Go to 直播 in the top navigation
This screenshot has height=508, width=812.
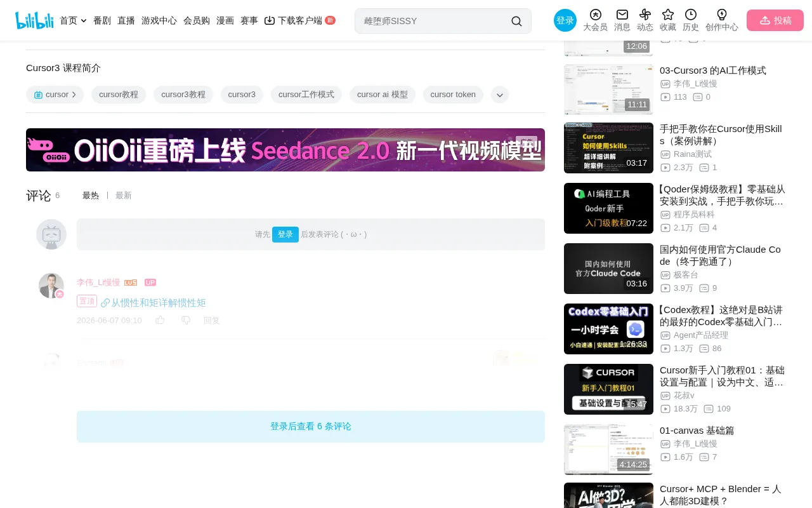coord(126,20)
